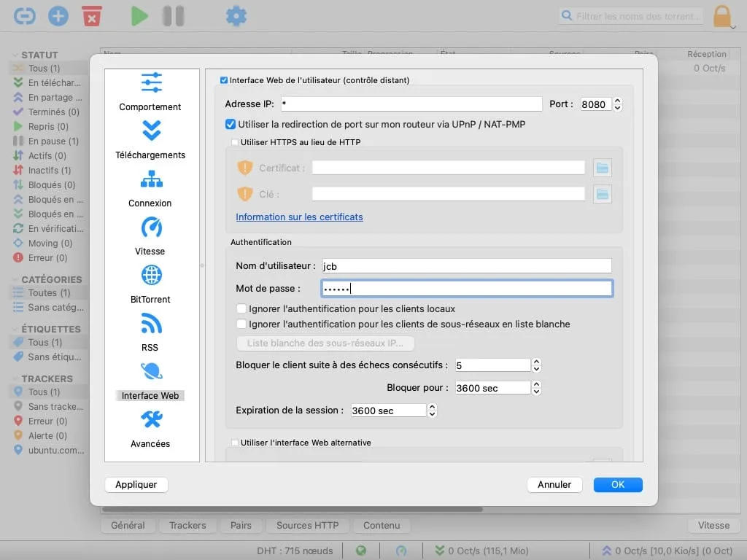
Task: Click the torrent name filter search box
Action: coord(632,16)
